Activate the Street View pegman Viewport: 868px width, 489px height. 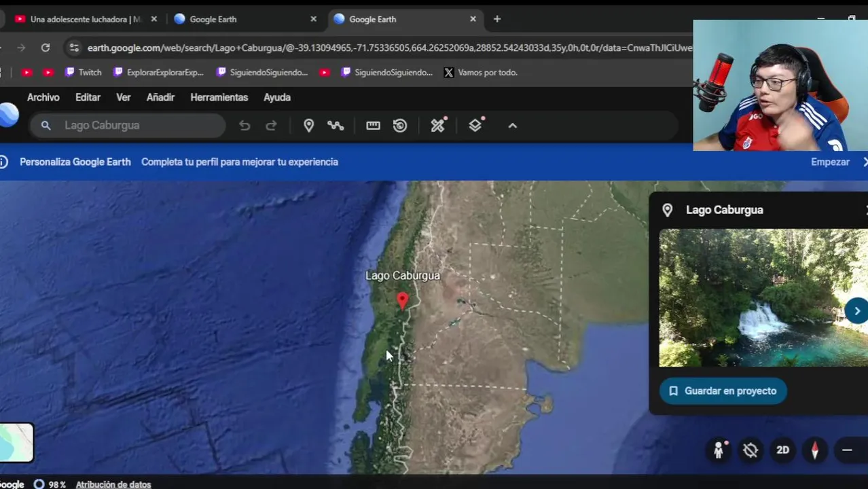coord(719,450)
